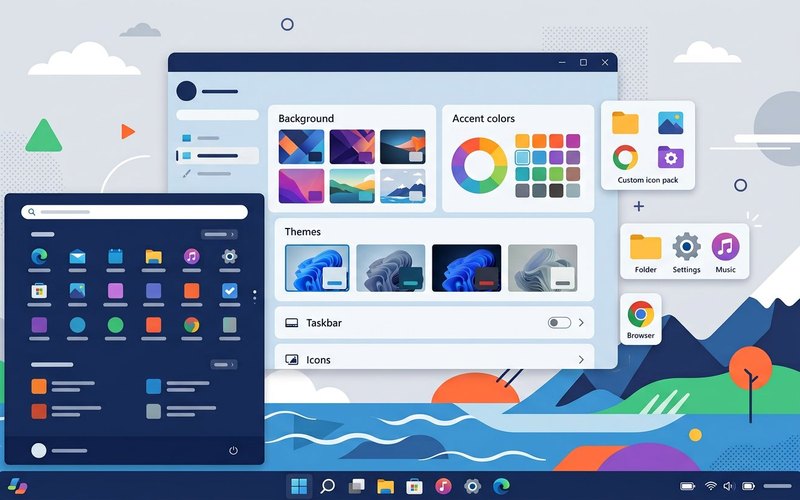This screenshot has height=500, width=800.
Task: Open Microsoft Store in the Start menu grid
Action: [x=39, y=291]
